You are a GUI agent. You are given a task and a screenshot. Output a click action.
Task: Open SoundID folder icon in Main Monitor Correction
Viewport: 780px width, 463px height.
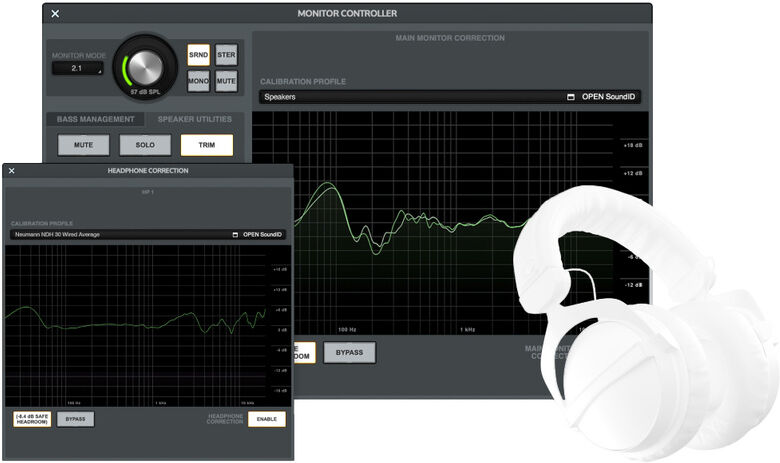pos(571,97)
